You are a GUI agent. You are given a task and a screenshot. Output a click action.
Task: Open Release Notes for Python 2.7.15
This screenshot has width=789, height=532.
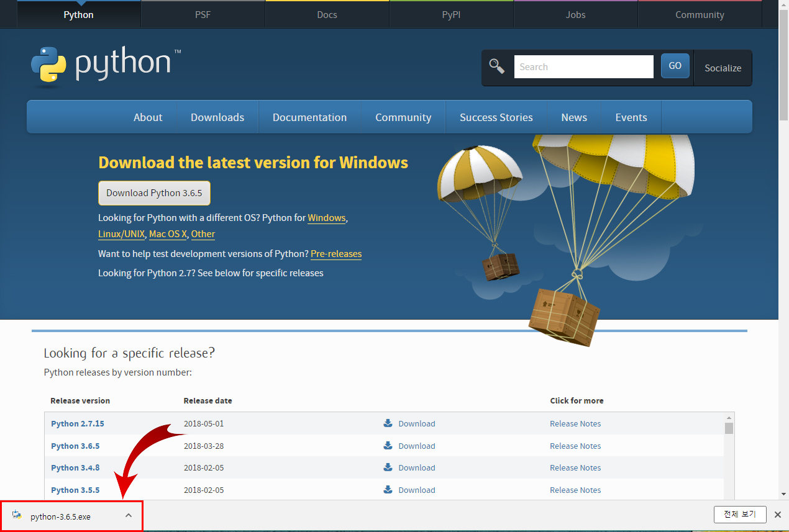pos(575,423)
